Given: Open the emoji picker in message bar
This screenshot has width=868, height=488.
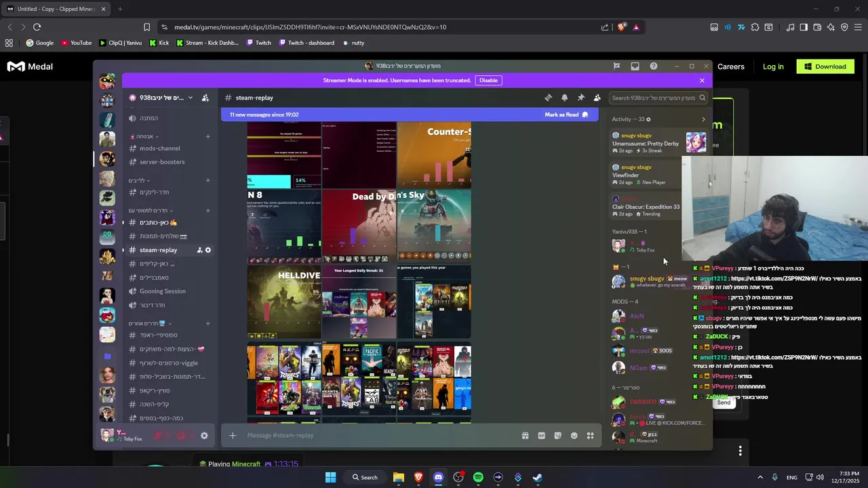Looking at the screenshot, I should click(574, 436).
